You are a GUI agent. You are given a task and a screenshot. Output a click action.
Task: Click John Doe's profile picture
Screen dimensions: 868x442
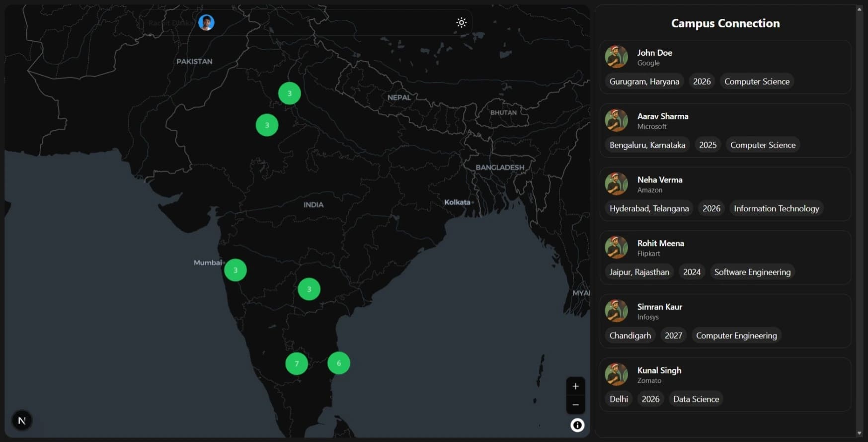pos(616,57)
